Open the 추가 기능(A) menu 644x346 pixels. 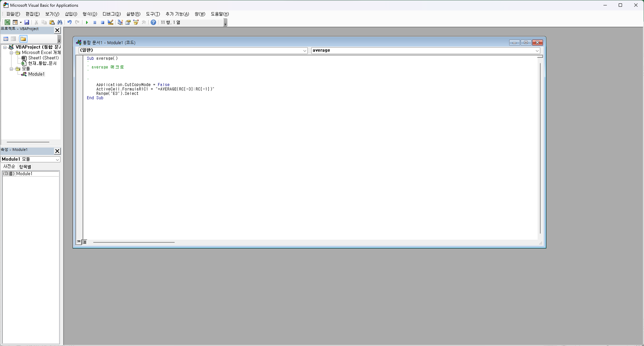(x=177, y=14)
